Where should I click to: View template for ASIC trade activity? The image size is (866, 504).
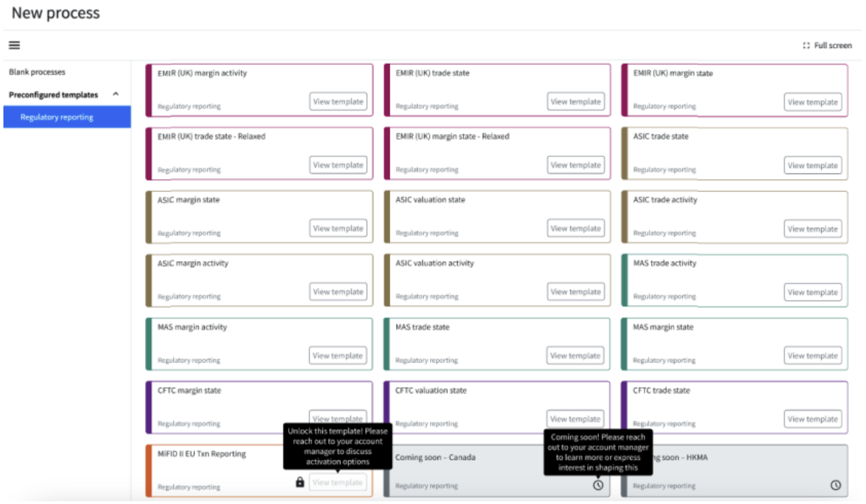(813, 229)
